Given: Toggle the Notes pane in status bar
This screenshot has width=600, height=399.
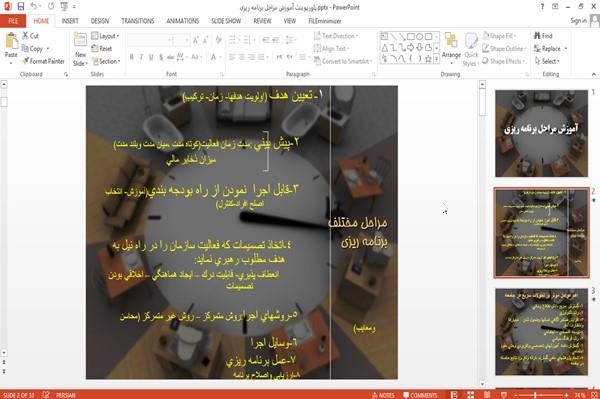Looking at the screenshot, I should pyautogui.click(x=383, y=395).
